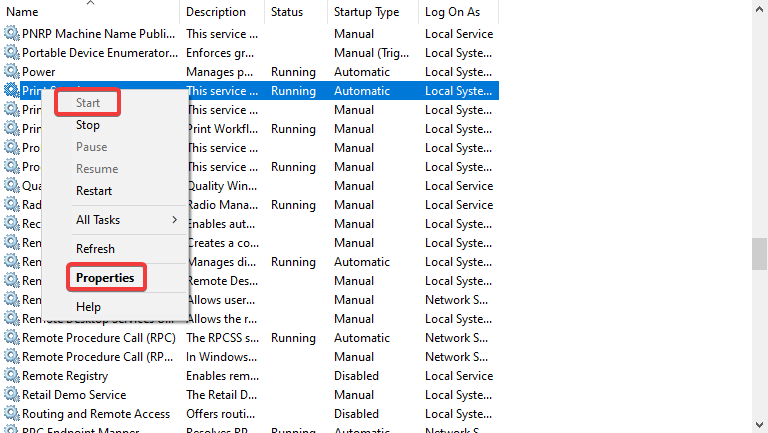768x433 pixels.
Task: Select the PNRP Machine Name service gear icon
Action: pos(11,34)
